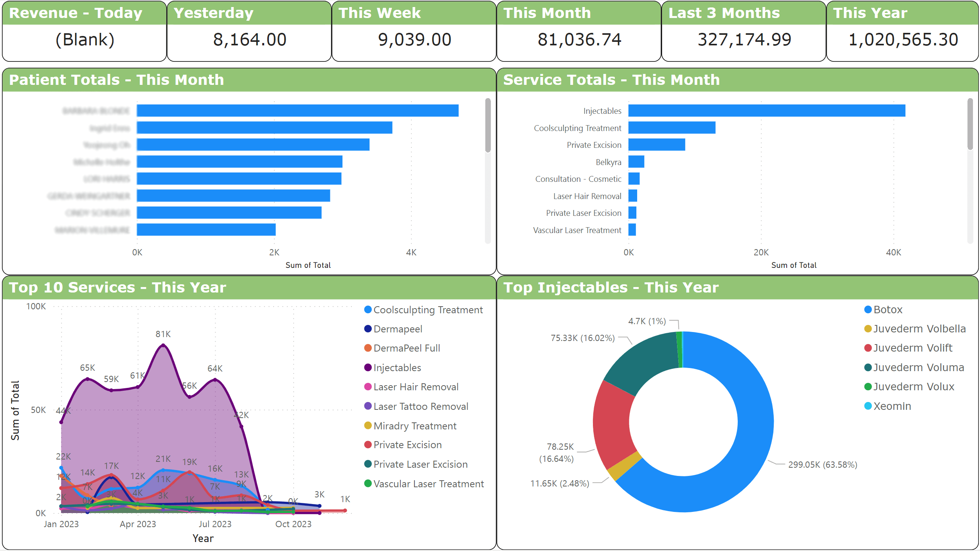Toggle the Injectables legend entry
This screenshot has height=551, width=980.
pos(397,368)
